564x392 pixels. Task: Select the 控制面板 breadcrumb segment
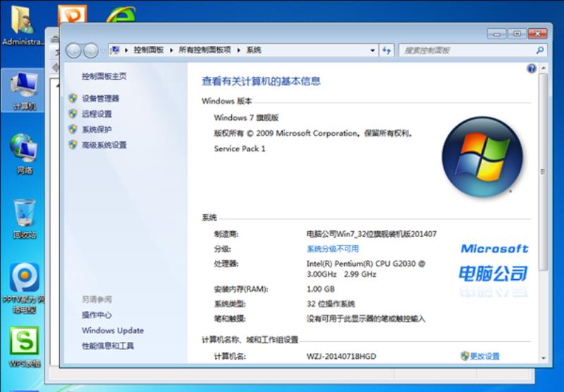point(149,50)
